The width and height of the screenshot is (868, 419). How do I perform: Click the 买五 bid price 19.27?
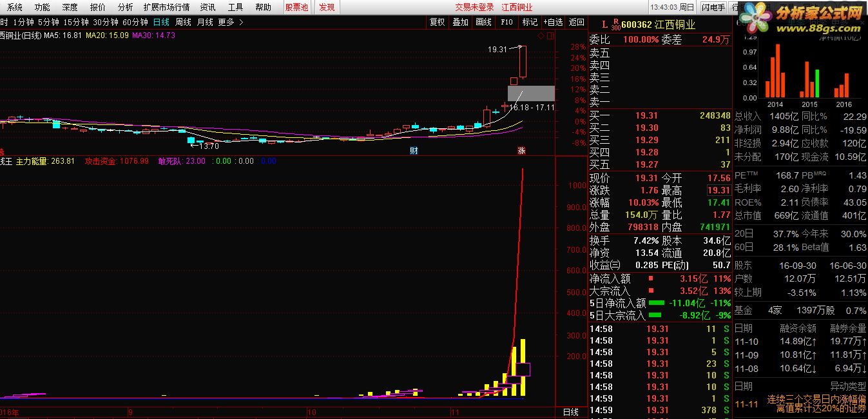click(647, 164)
